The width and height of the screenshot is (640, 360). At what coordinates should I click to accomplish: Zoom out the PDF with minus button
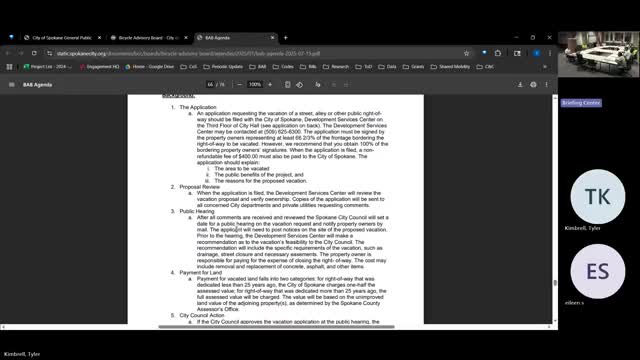point(240,84)
